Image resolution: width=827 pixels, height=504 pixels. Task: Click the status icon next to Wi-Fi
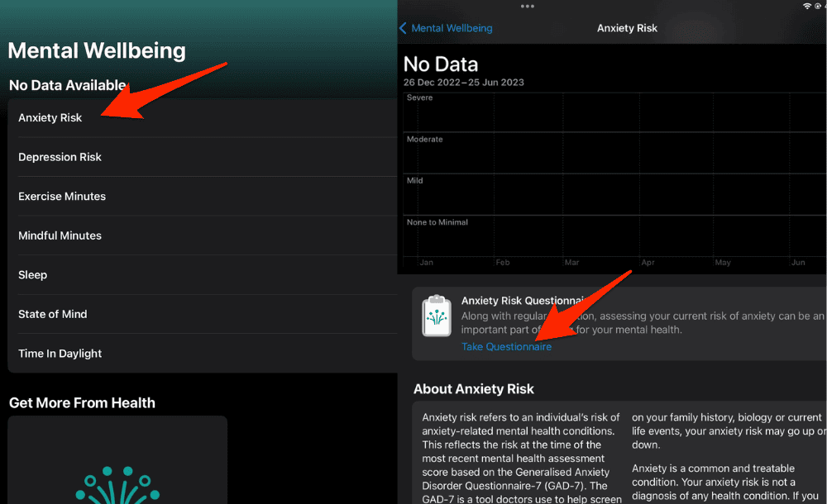(819, 7)
